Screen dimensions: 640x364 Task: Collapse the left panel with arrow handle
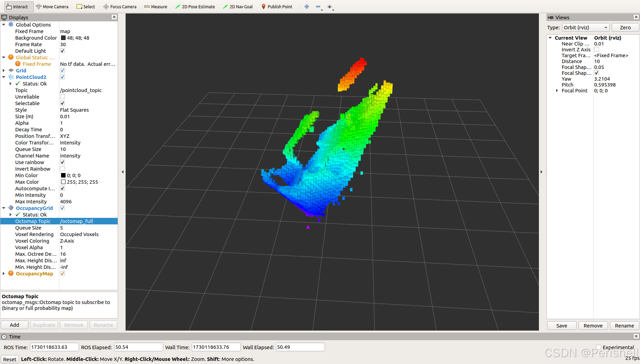tap(122, 172)
